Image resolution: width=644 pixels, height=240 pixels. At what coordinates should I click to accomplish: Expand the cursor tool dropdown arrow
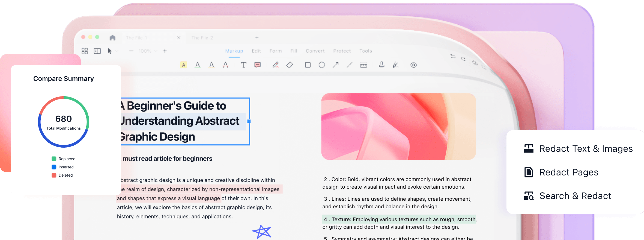click(117, 51)
